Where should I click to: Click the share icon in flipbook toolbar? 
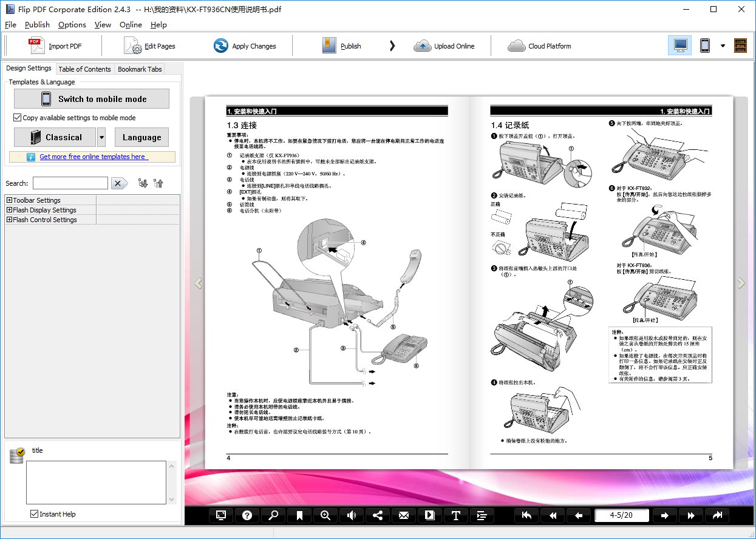click(378, 515)
